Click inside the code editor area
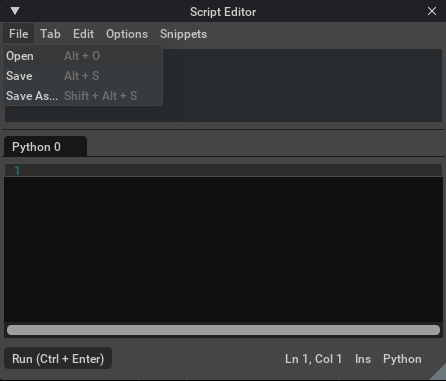 click(223, 249)
